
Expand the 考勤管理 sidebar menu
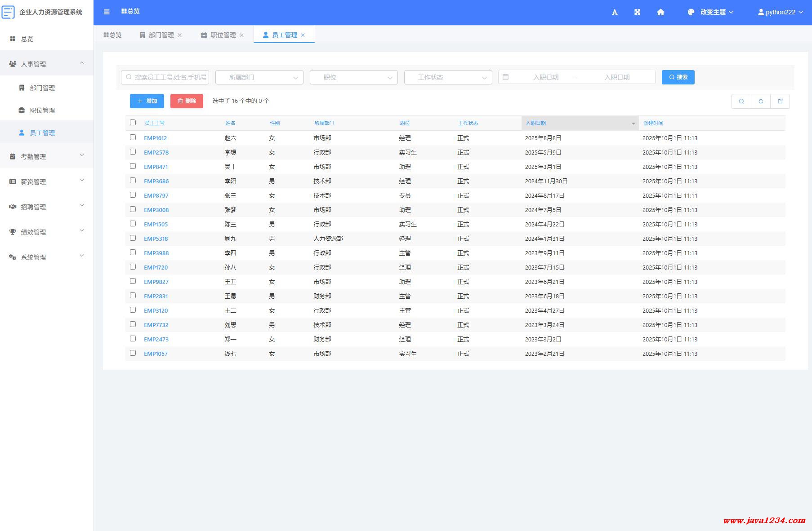point(47,156)
